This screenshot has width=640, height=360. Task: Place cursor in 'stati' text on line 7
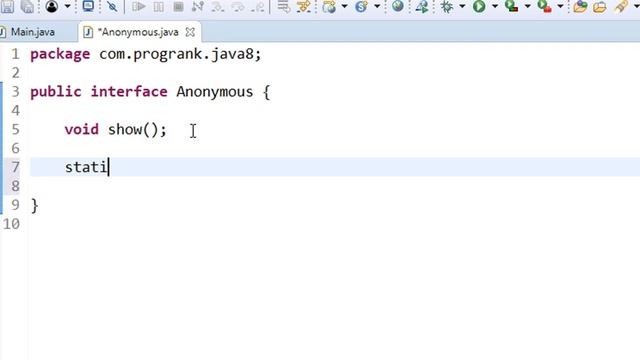coord(86,167)
